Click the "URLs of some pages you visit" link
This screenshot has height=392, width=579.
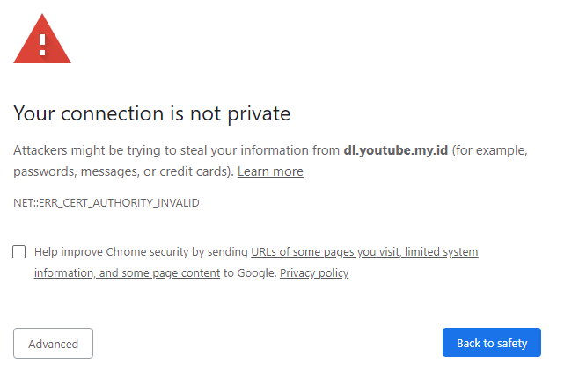(325, 252)
